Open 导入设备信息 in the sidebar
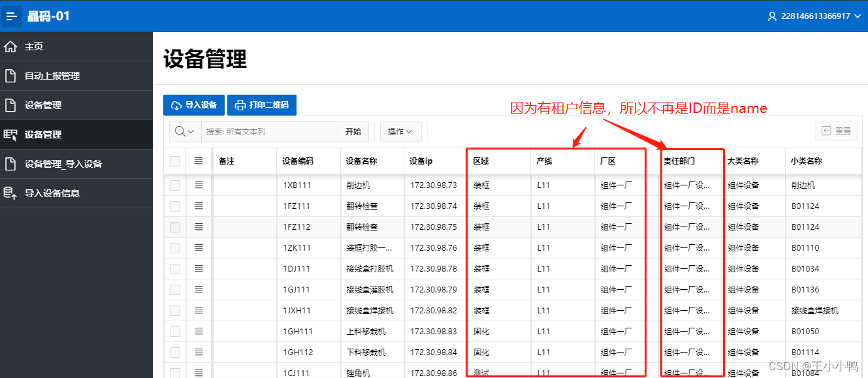The image size is (868, 378). click(x=76, y=193)
